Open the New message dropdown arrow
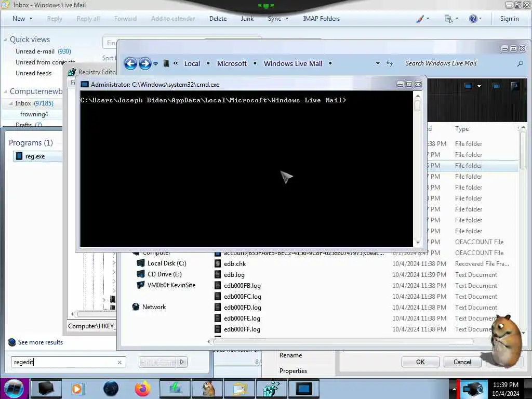Viewport: 532px width, 399px height. [x=31, y=19]
